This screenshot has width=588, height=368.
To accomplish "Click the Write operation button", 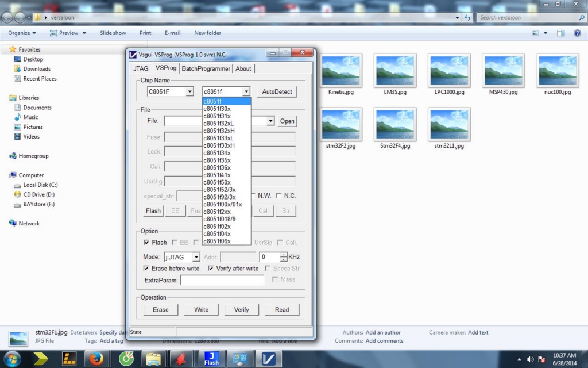I will point(202,310).
